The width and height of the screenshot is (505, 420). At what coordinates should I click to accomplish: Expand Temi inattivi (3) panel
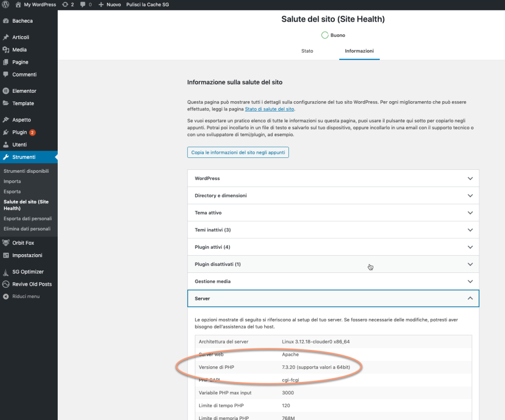coord(333,230)
